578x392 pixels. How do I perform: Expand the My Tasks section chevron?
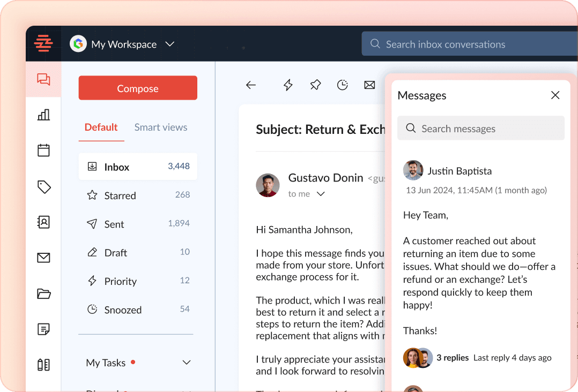(x=187, y=363)
